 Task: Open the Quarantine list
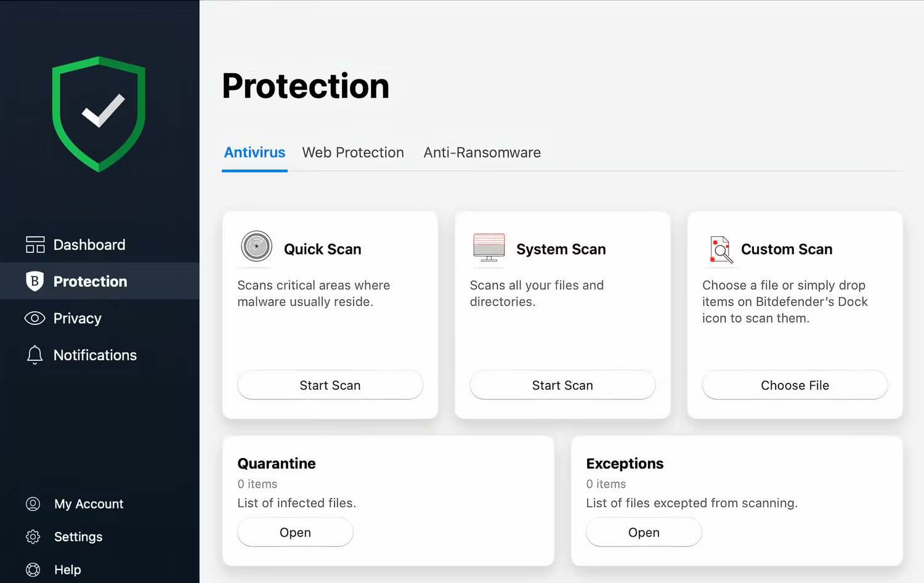pyautogui.click(x=294, y=532)
